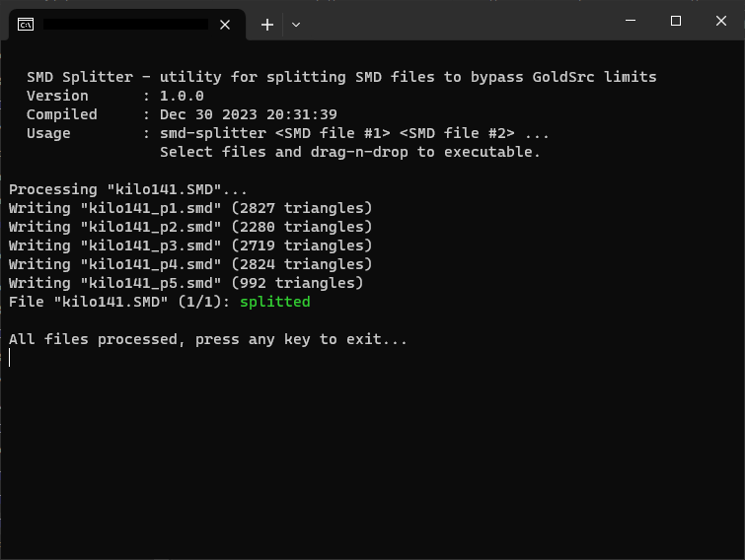Click the kilo141_p3.smd output line
This screenshot has width=745, height=560.
[x=190, y=245]
